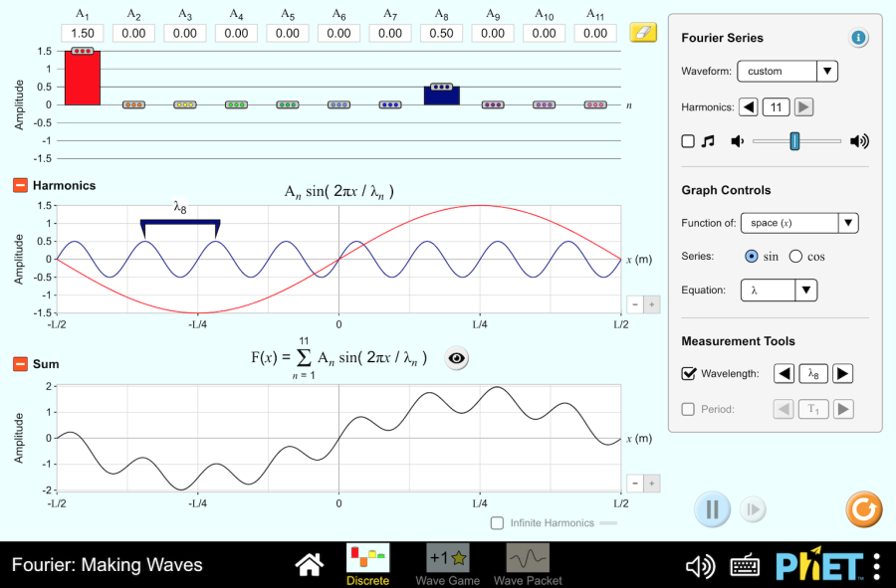Click the step-forward button

click(x=753, y=509)
